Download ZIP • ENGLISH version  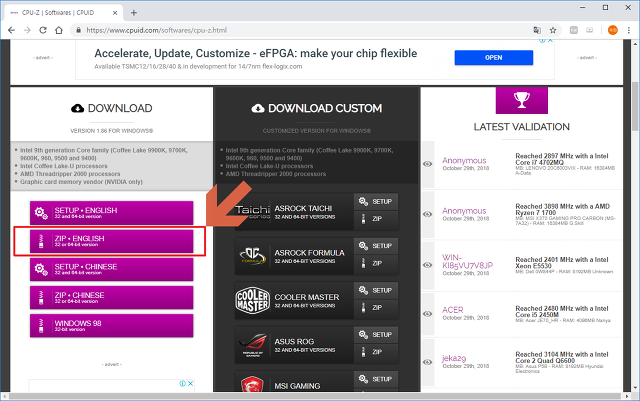pos(111,241)
